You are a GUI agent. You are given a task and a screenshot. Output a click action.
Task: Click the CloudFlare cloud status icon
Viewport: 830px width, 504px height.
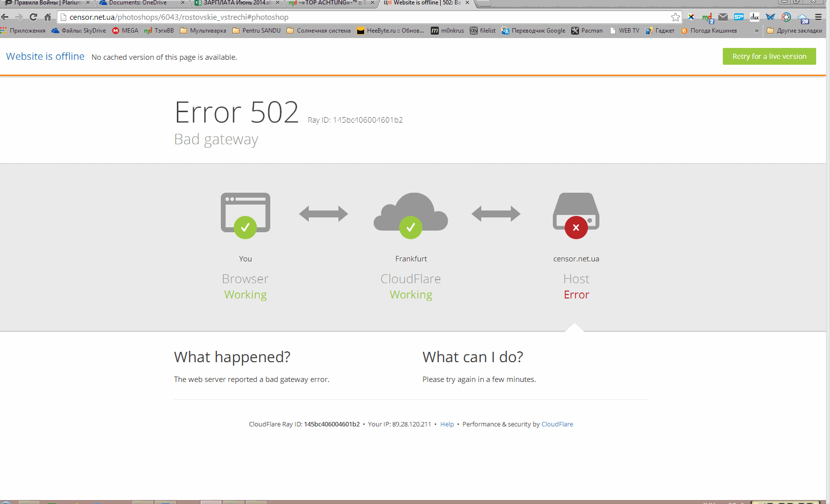tap(411, 215)
